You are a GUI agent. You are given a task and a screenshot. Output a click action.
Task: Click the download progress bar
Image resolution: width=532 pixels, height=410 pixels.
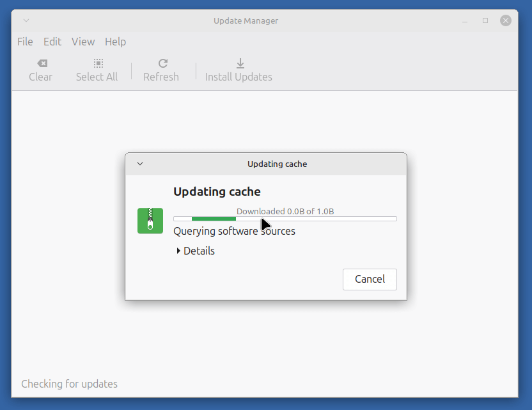(285, 218)
